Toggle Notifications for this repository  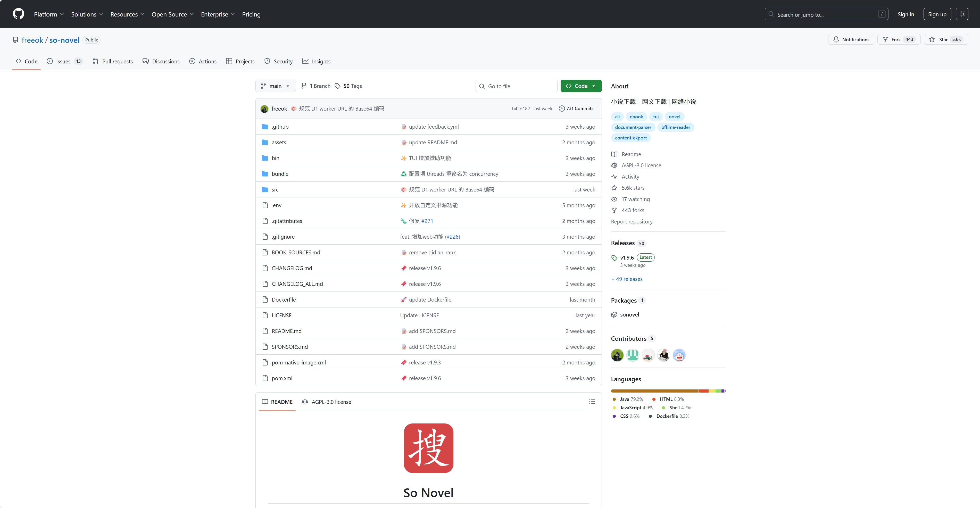(851, 40)
